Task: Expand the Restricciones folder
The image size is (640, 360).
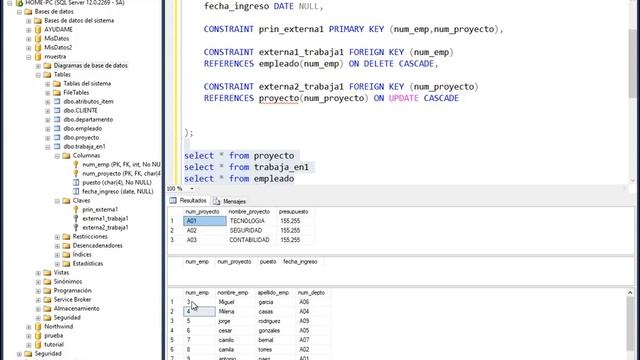Action: [57, 237]
